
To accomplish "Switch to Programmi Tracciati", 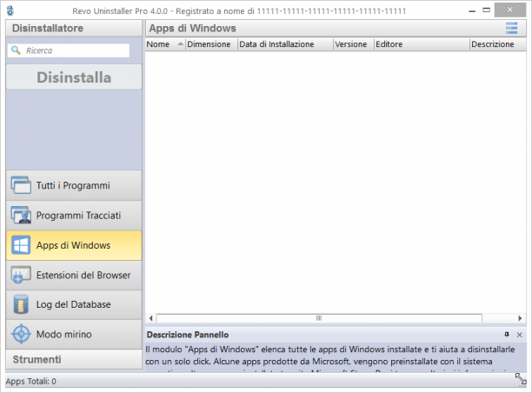I will (74, 215).
